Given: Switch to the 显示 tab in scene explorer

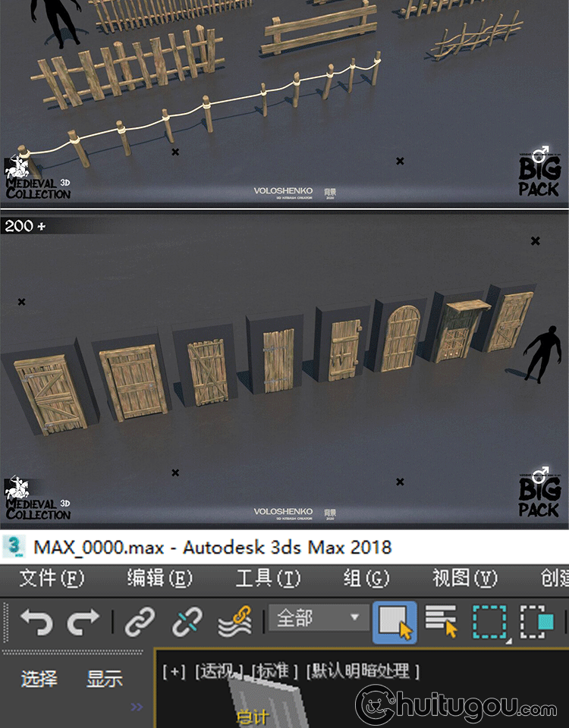Looking at the screenshot, I should (x=105, y=679).
